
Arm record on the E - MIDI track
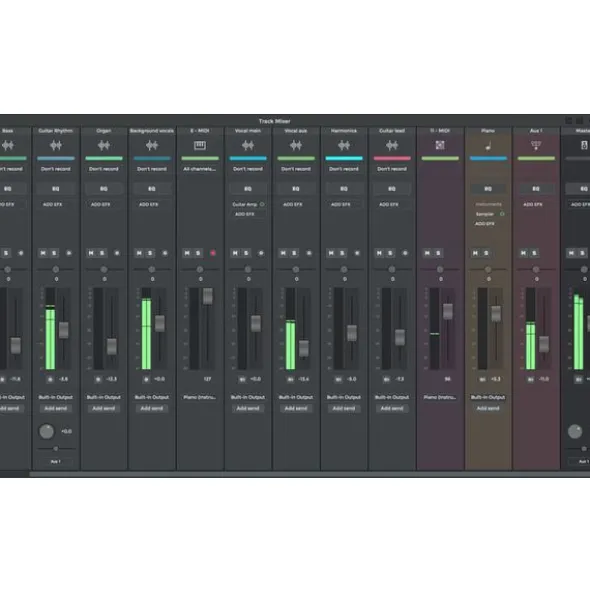click(213, 253)
